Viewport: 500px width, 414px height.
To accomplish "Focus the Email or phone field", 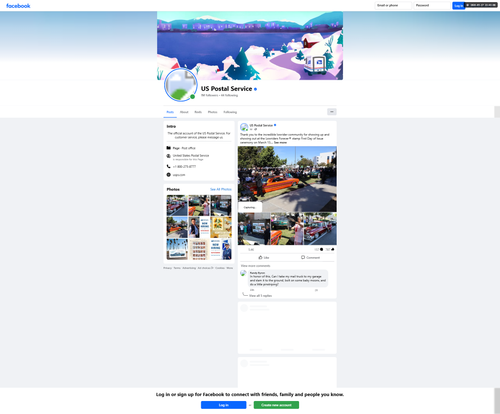I will point(393,5).
